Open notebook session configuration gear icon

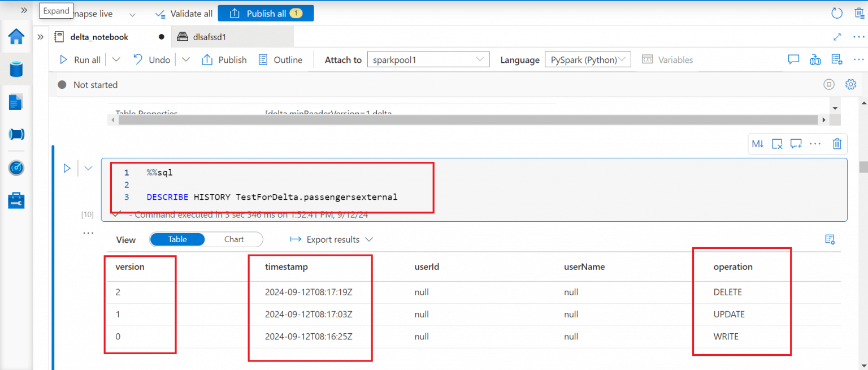pos(851,84)
